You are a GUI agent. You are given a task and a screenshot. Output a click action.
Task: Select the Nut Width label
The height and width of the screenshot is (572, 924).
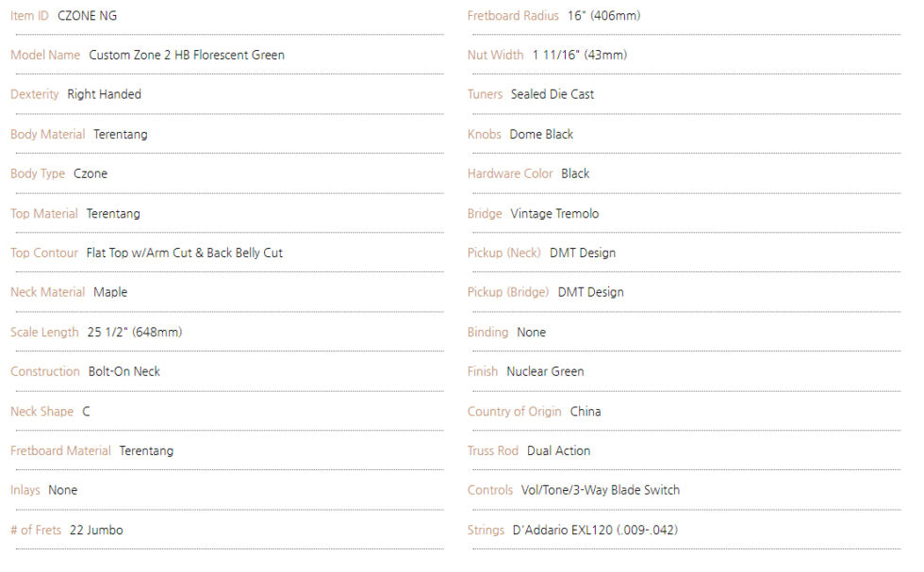[x=496, y=55]
